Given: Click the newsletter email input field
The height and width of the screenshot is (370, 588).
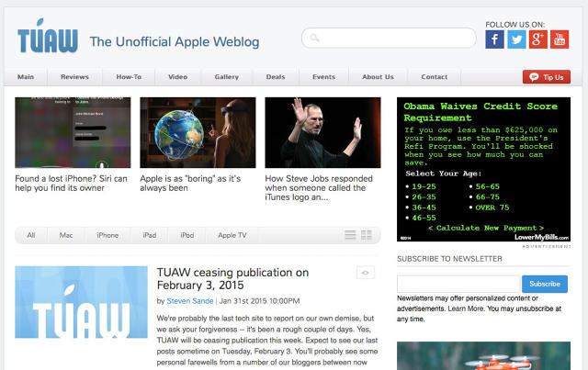Looking at the screenshot, I should 458,284.
